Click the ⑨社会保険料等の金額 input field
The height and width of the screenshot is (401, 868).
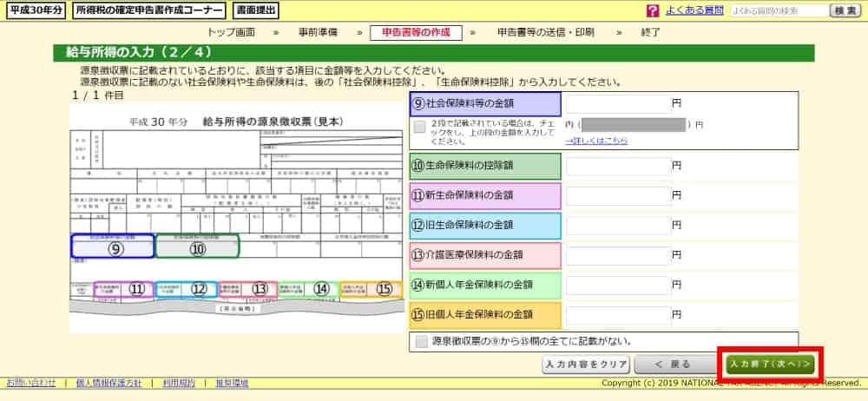(617, 103)
